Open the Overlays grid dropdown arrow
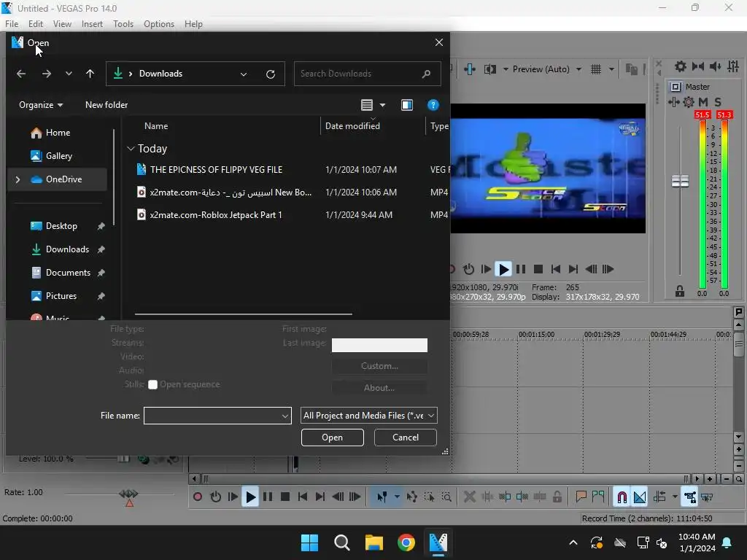Viewport: 747px width, 560px height. pos(611,69)
